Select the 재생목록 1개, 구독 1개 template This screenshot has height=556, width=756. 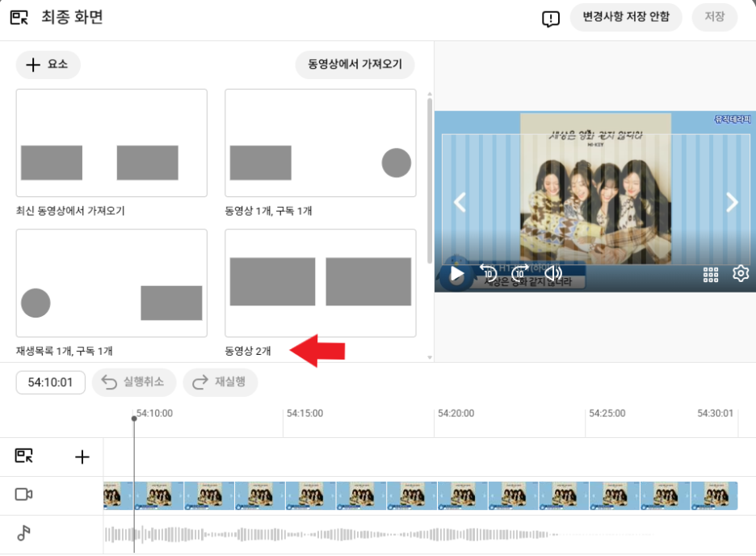click(111, 283)
